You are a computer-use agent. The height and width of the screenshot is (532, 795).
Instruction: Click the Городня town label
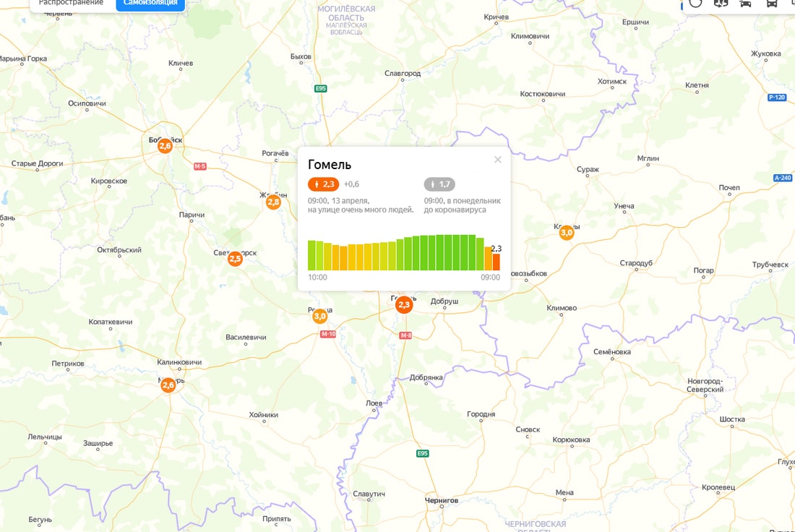point(481,414)
